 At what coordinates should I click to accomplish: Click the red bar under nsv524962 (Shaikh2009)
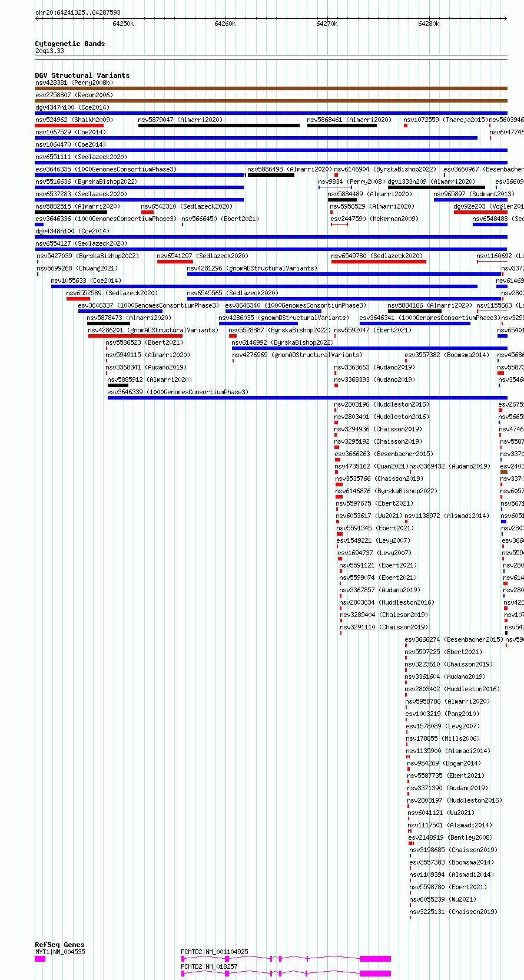coord(69,126)
